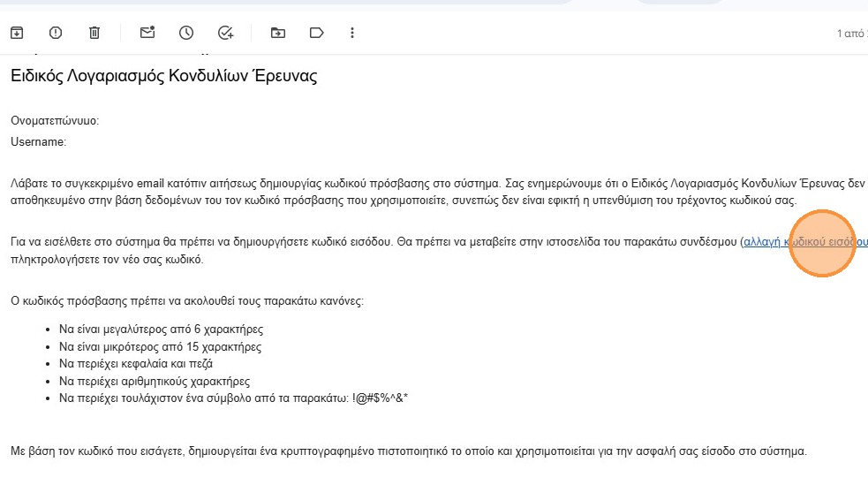Click rule 'Να είναι μεγαλύτερος από 6 χαρακτήρες'
This screenshot has width=868, height=485.
coord(161,330)
